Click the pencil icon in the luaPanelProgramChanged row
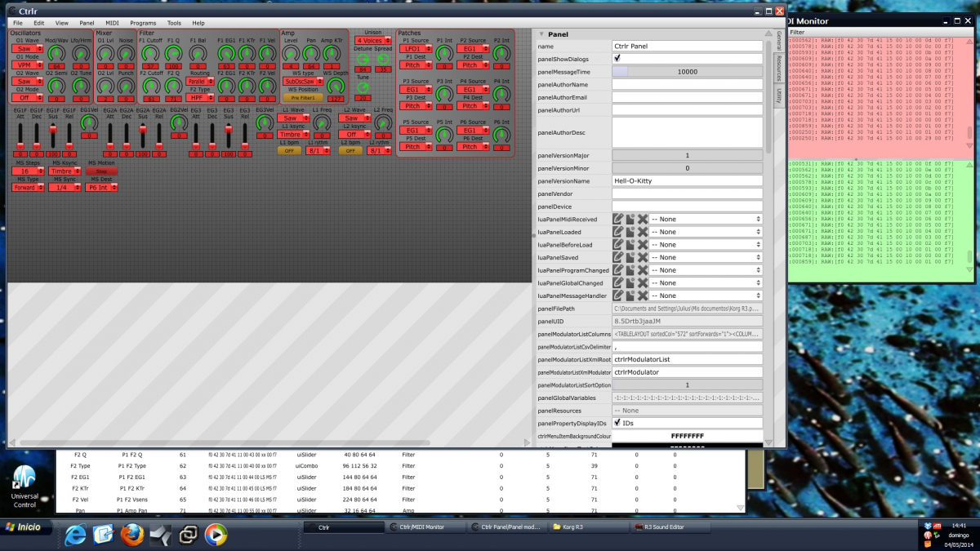Screen dimensions: 980x551 click(x=618, y=269)
